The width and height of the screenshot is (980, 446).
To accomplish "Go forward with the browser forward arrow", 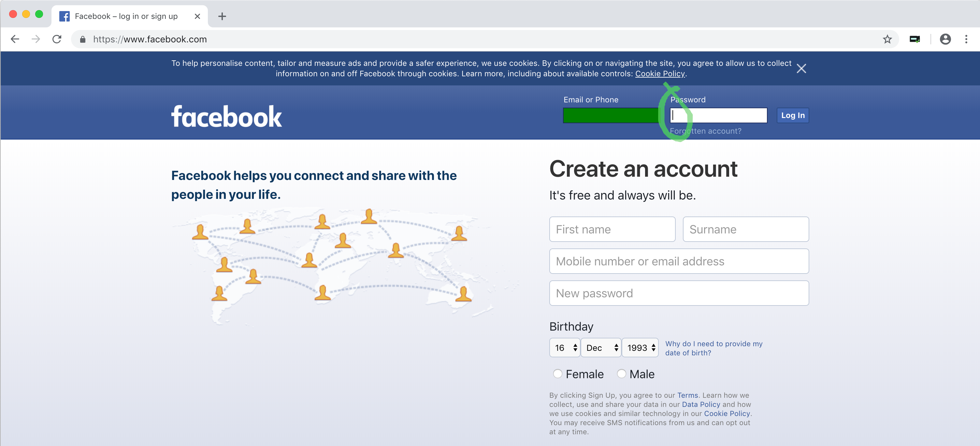I will 36,39.
